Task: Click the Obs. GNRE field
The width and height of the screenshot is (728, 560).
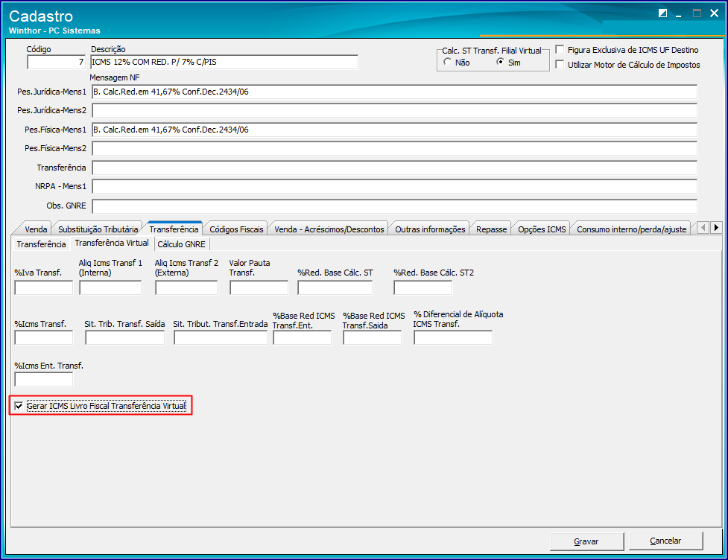Action: 395,206
